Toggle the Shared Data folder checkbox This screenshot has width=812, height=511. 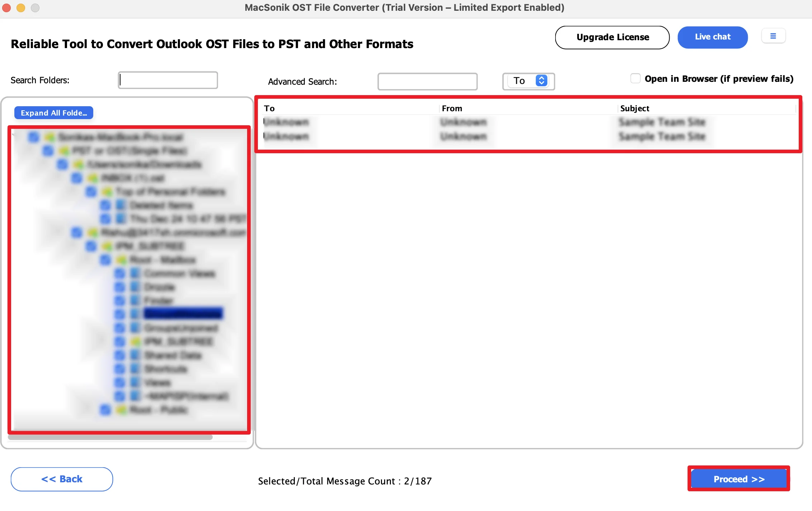pyautogui.click(x=119, y=355)
